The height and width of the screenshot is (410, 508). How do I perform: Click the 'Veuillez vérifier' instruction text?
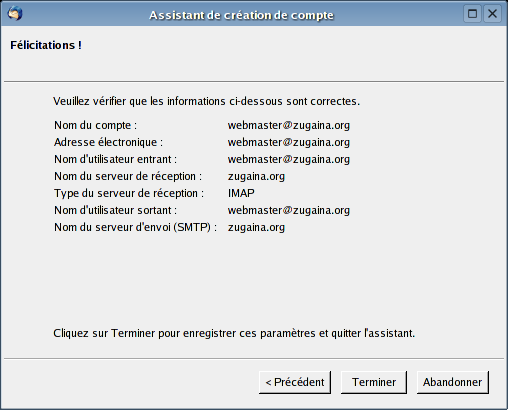pyautogui.click(x=207, y=101)
